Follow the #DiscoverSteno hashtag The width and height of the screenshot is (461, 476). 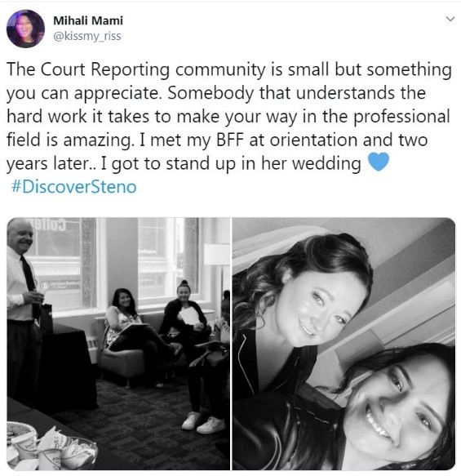point(73,187)
